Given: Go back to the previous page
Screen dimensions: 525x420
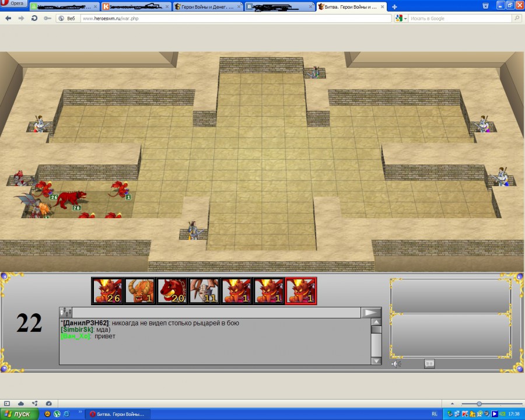Looking at the screenshot, I should click(x=8, y=19).
